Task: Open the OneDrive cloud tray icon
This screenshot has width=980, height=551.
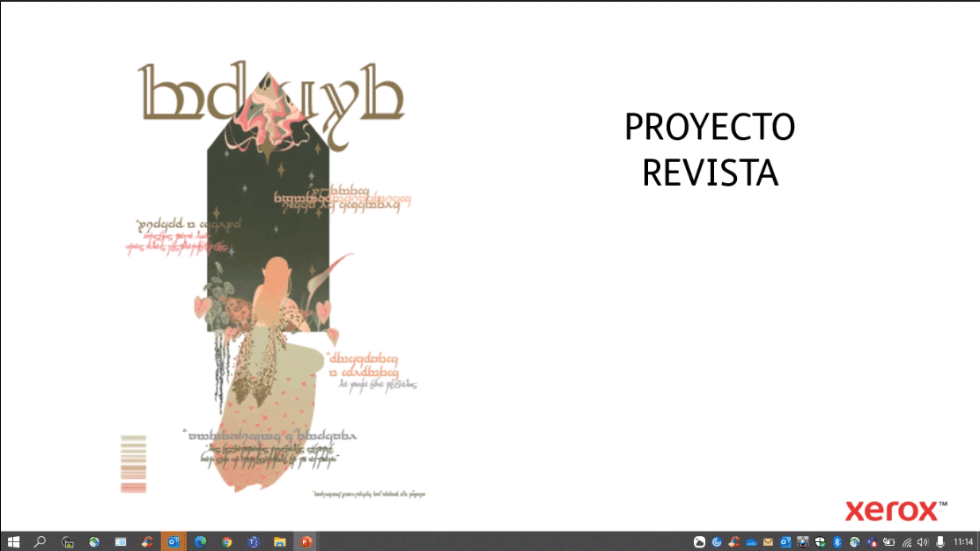Action: [751, 541]
